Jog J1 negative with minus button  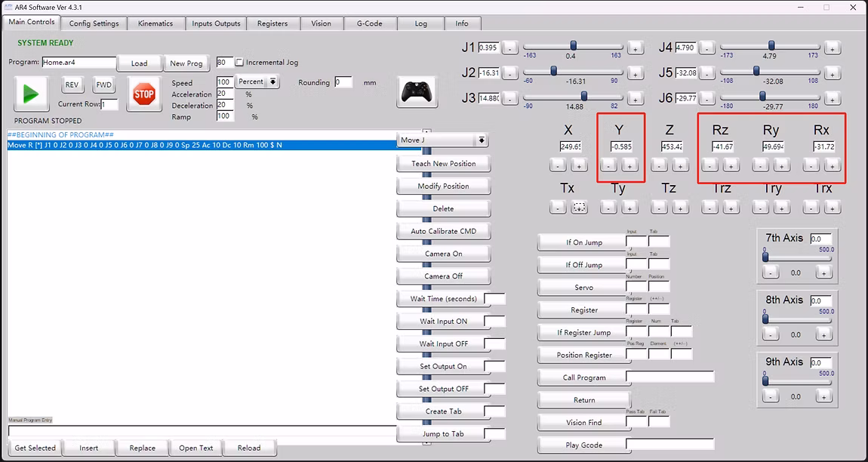click(509, 49)
